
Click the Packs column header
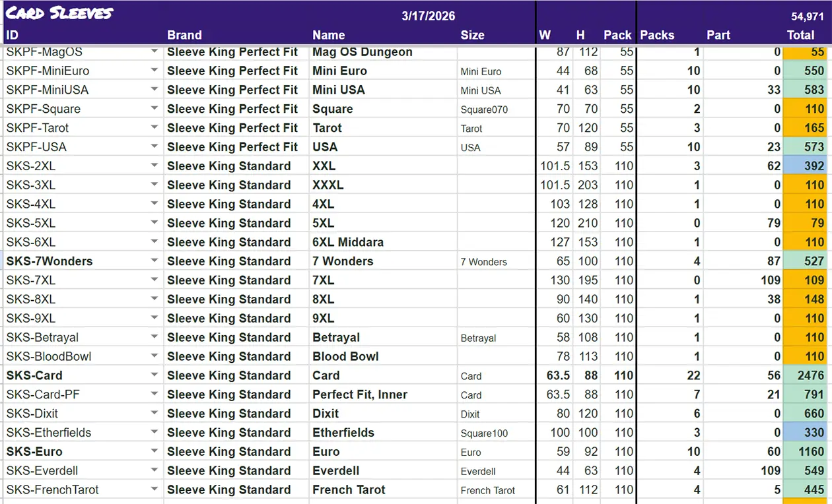[x=657, y=35]
